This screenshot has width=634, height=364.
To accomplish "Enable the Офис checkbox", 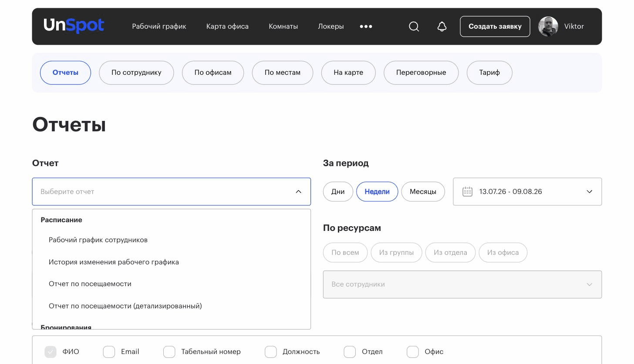I will click(412, 352).
